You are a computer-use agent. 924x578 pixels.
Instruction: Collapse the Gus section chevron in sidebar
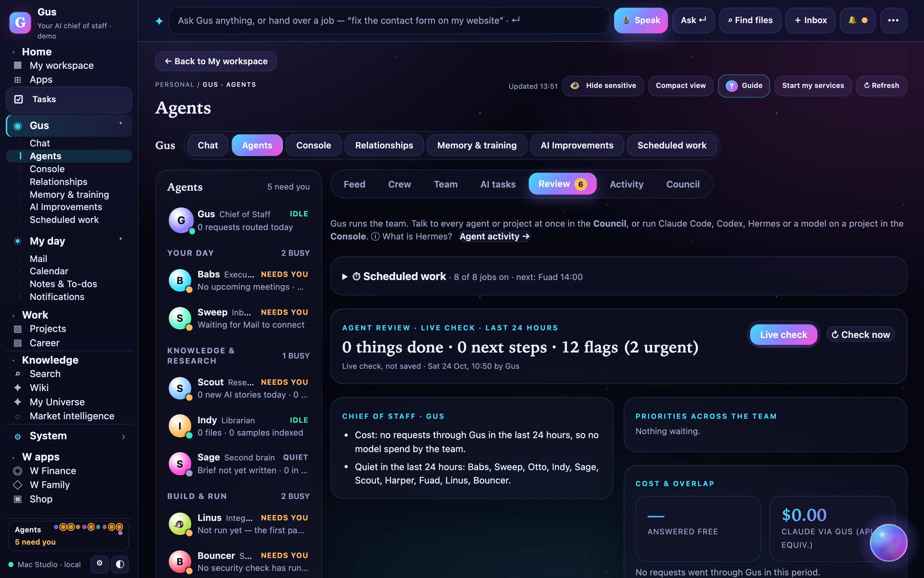[x=121, y=124]
